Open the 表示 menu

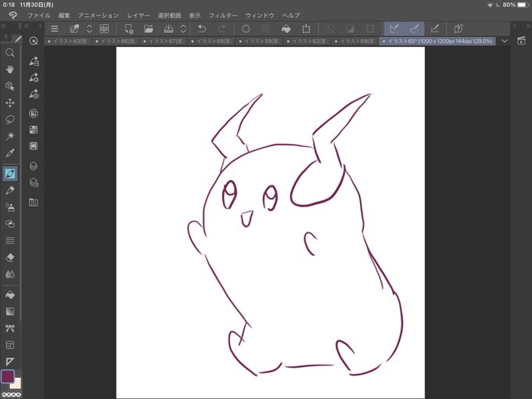click(x=195, y=16)
